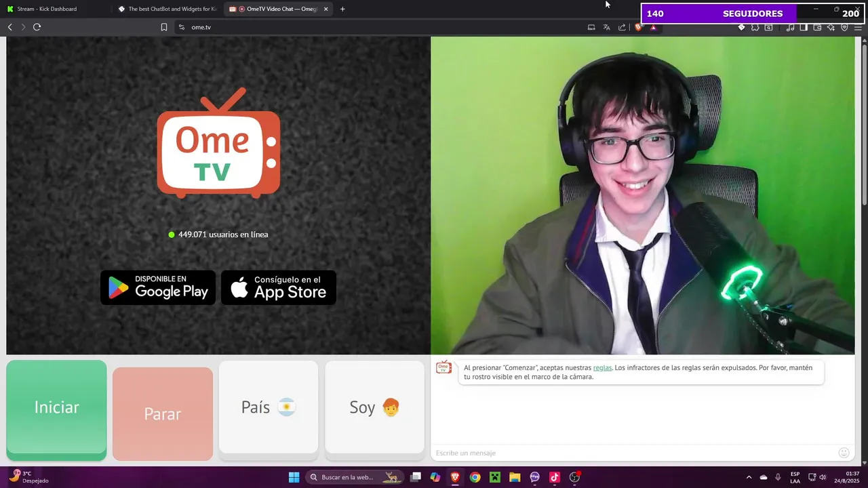Screen dimensions: 868x488
Task: Click the SEGUIDORES follower goal overlay
Action: click(x=753, y=14)
